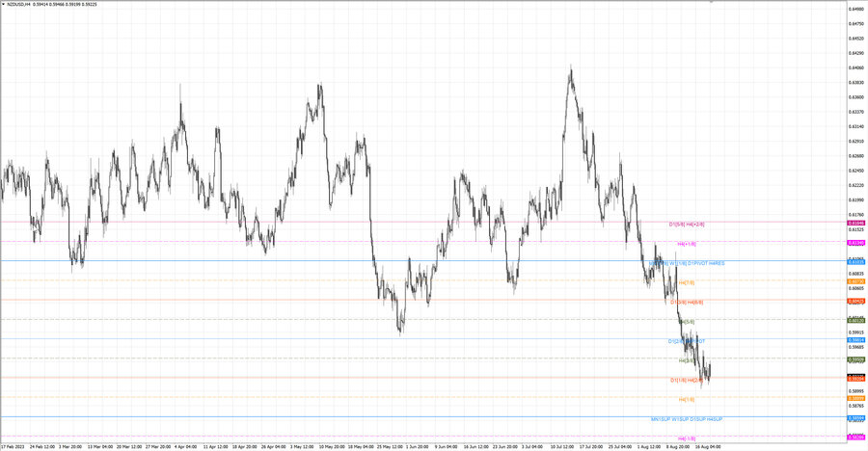Click the 16 Jun 12:00 time label
This screenshot has height=451, width=868.
[x=476, y=446]
